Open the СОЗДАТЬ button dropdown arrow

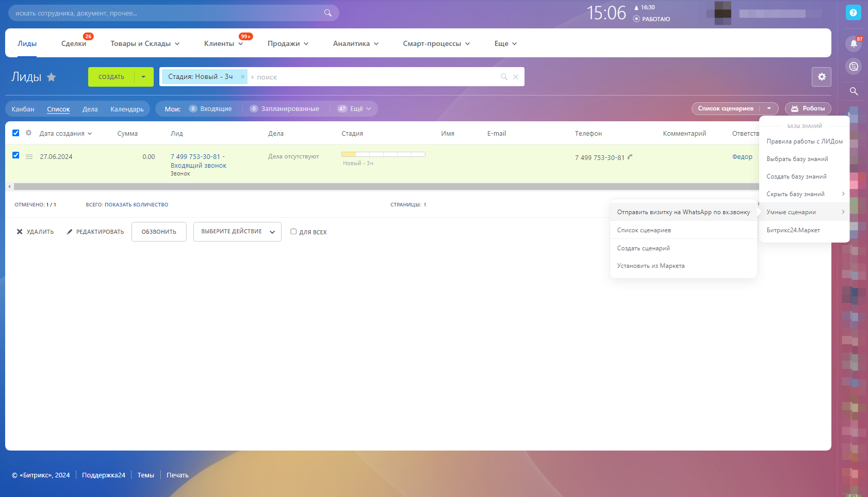143,77
